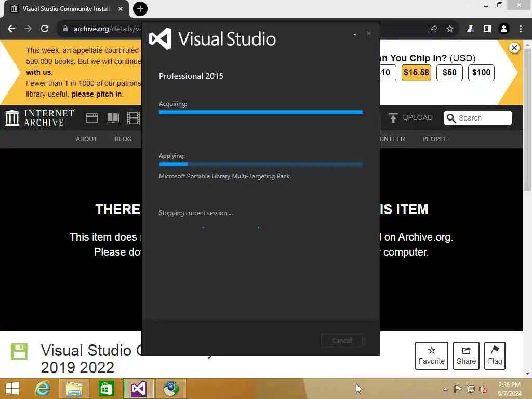
Task: Click 'Microsoft Portable Library Multi-Targeting Pack' text
Action: click(x=224, y=176)
